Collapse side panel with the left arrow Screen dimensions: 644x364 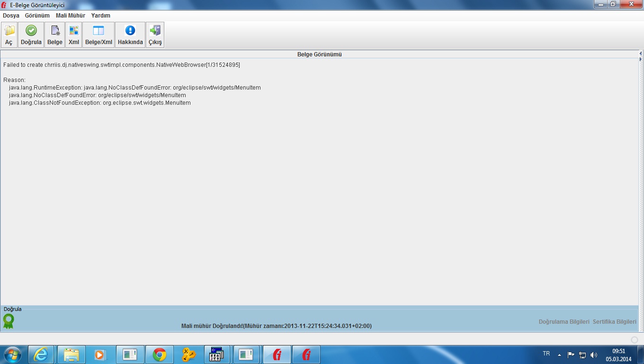click(x=641, y=54)
